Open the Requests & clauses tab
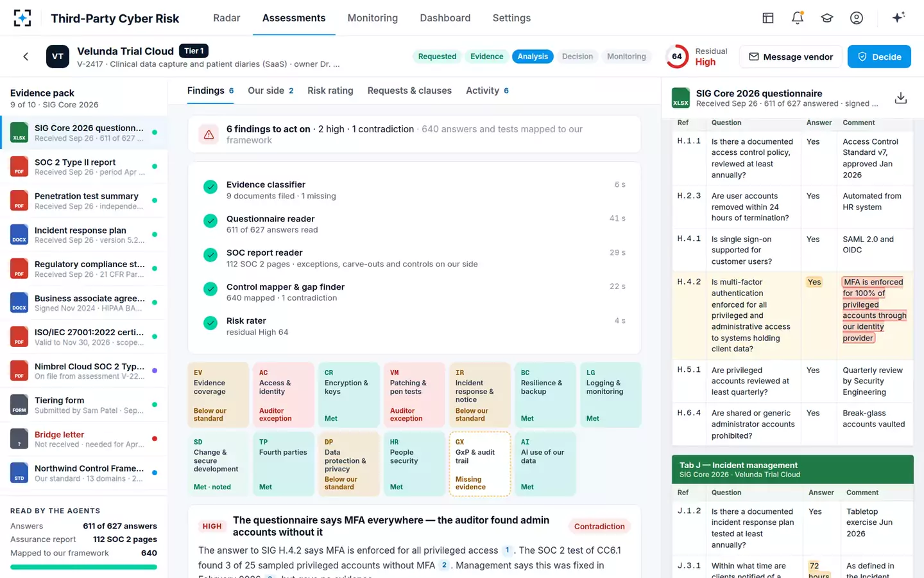The image size is (924, 578). coord(409,91)
